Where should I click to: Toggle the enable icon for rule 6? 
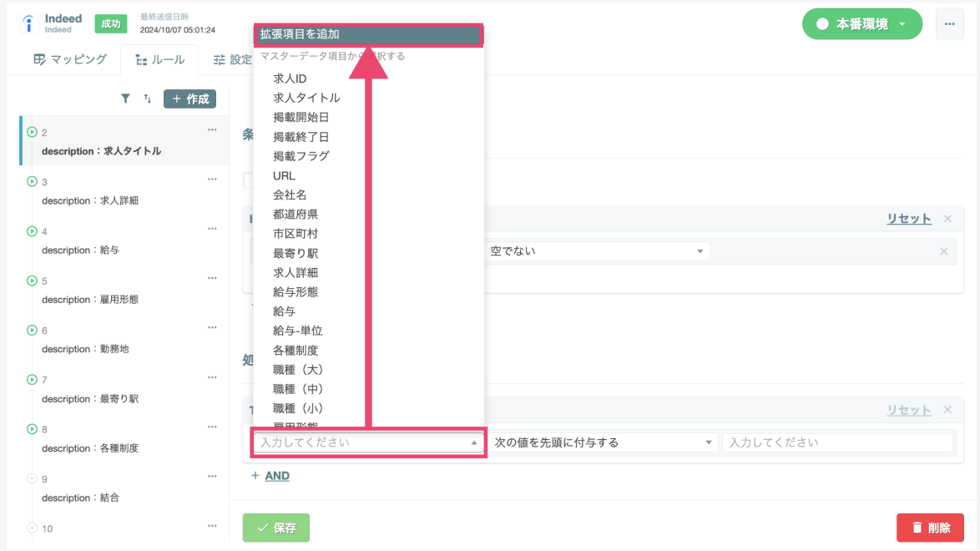pyautogui.click(x=32, y=330)
